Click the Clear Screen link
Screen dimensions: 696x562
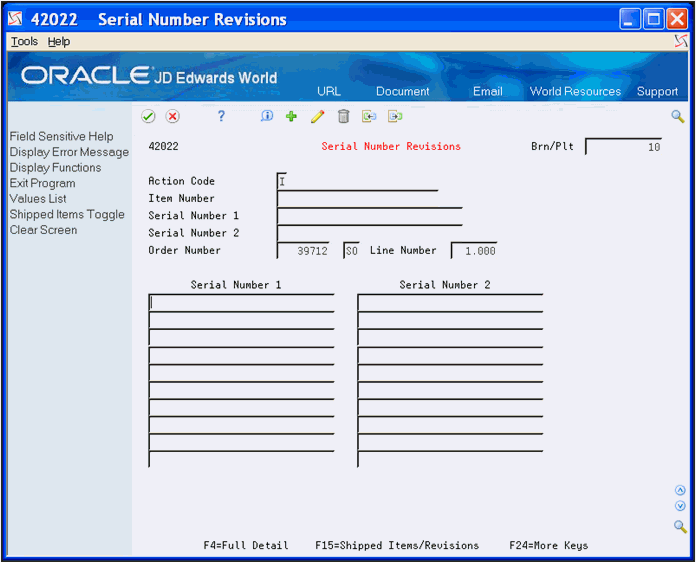[44, 230]
